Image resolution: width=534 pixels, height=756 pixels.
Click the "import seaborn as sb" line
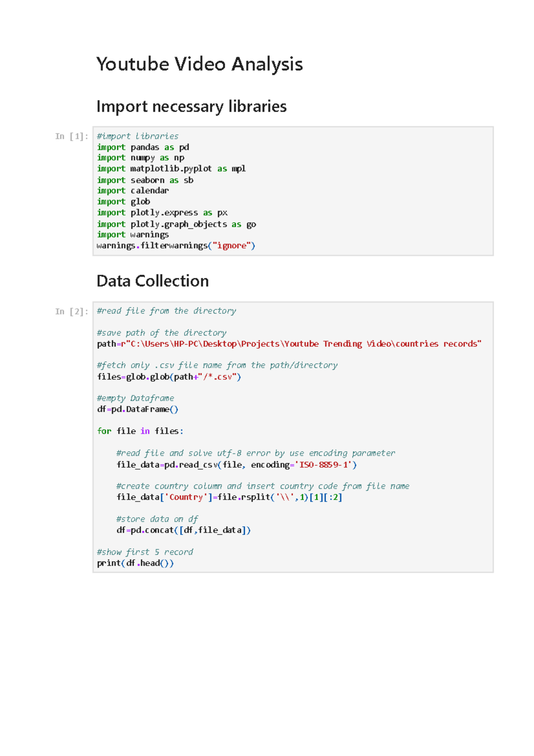(x=145, y=180)
